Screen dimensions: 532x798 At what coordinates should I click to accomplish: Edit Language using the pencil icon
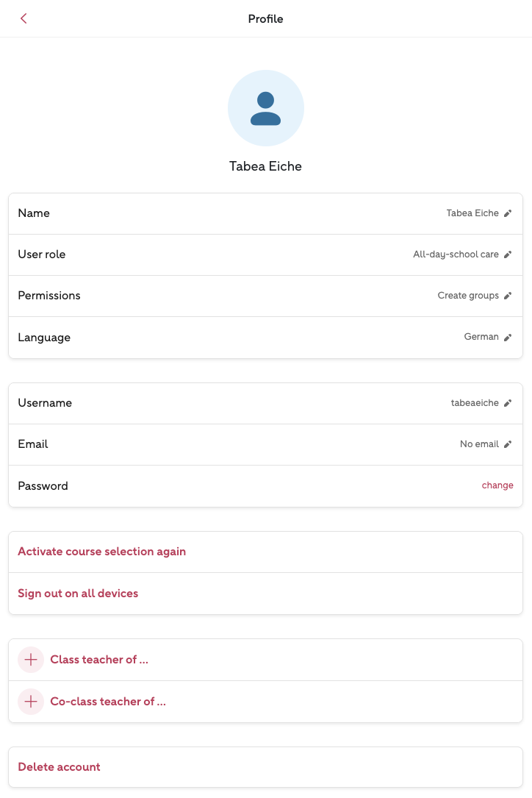tap(508, 337)
